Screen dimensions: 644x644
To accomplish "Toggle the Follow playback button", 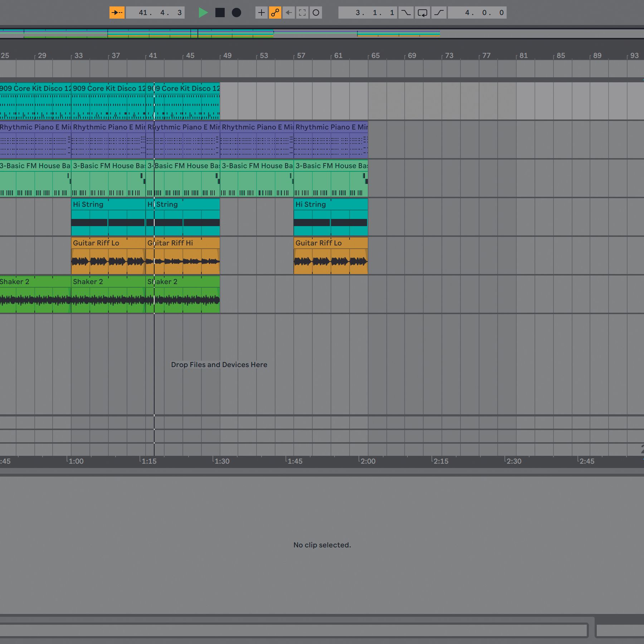I will pos(117,13).
